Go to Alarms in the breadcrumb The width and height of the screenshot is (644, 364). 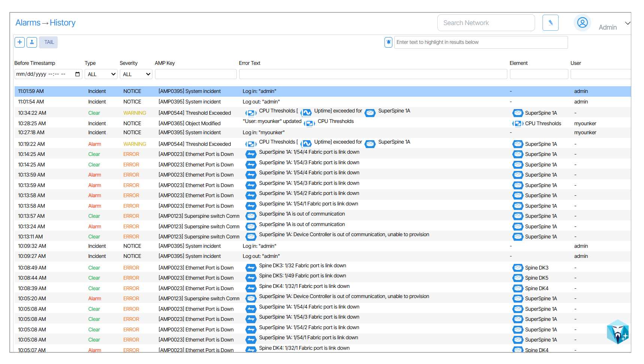click(28, 23)
